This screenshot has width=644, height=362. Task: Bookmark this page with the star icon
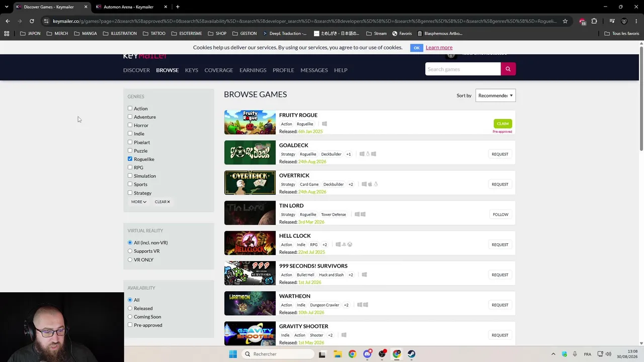565,21
